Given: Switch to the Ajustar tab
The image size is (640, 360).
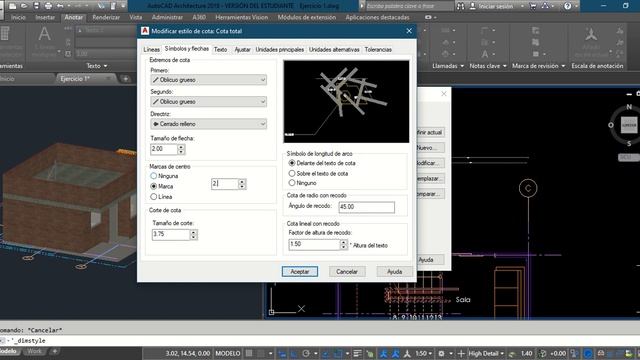Looking at the screenshot, I should 242,49.
